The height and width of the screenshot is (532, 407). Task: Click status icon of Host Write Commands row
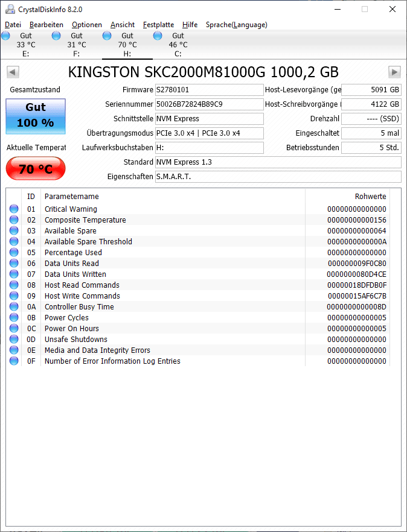(x=14, y=296)
